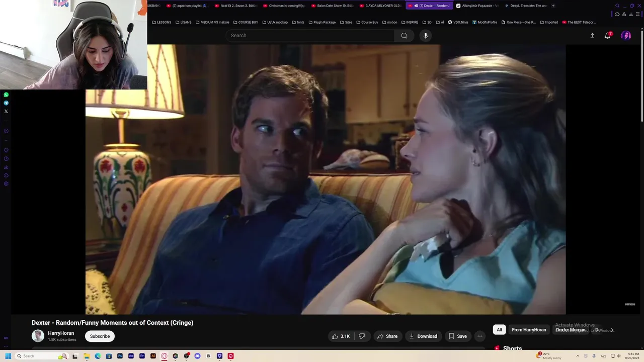Select Dexter Morgan filter chip
Image resolution: width=644 pixels, height=362 pixels.
point(571,330)
